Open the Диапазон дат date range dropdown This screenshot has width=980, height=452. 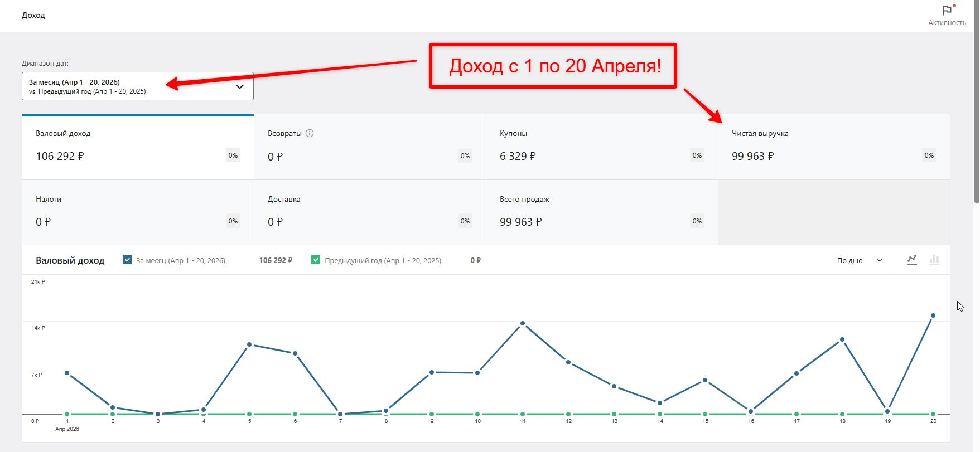click(138, 86)
